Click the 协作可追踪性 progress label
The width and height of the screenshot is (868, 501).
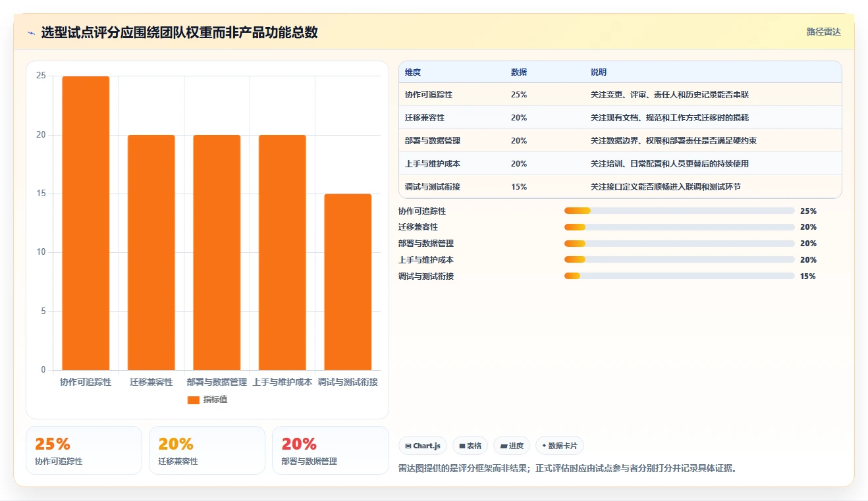coord(422,211)
